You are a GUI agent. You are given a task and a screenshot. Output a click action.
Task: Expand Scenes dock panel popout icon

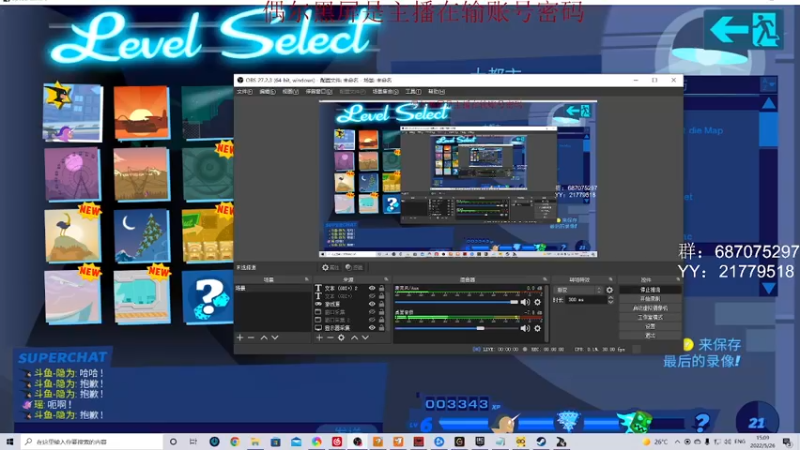tap(307, 280)
